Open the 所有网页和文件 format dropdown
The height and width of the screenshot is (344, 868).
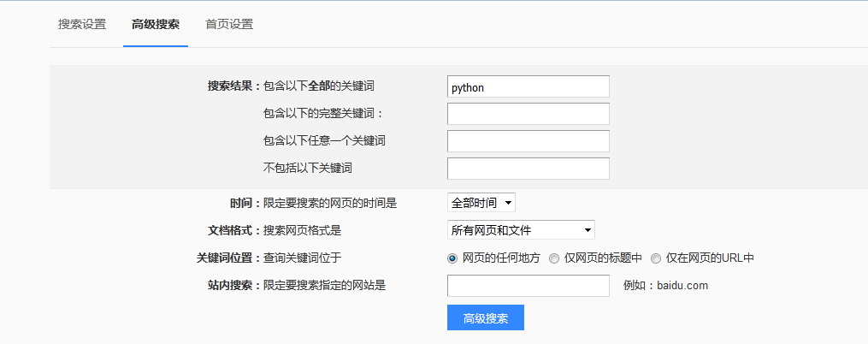pyautogui.click(x=521, y=229)
